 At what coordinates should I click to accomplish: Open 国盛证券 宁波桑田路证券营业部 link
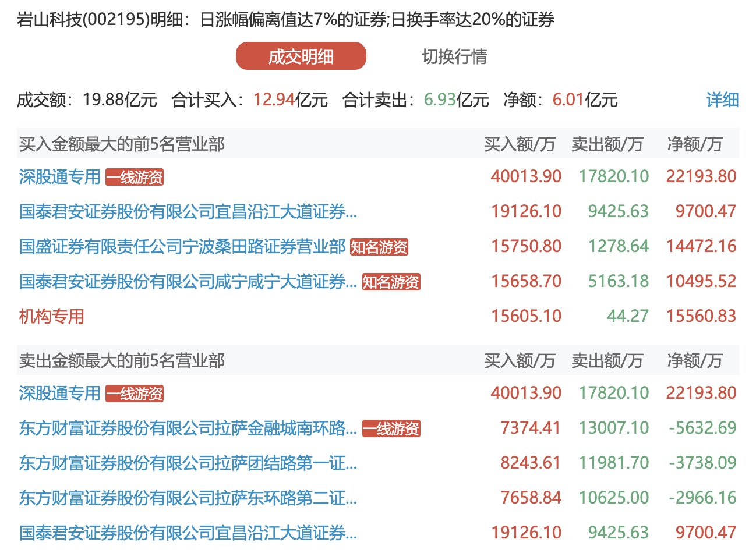click(x=182, y=246)
